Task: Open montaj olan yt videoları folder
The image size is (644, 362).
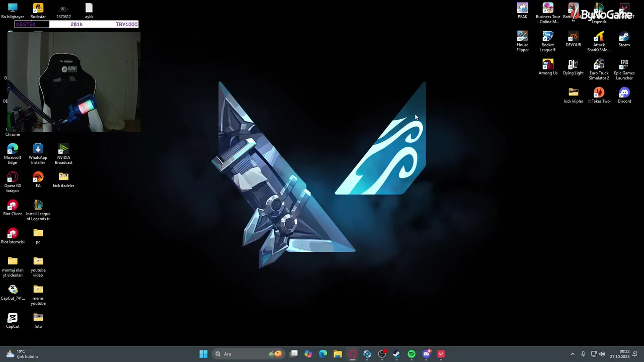Action: [x=13, y=266]
